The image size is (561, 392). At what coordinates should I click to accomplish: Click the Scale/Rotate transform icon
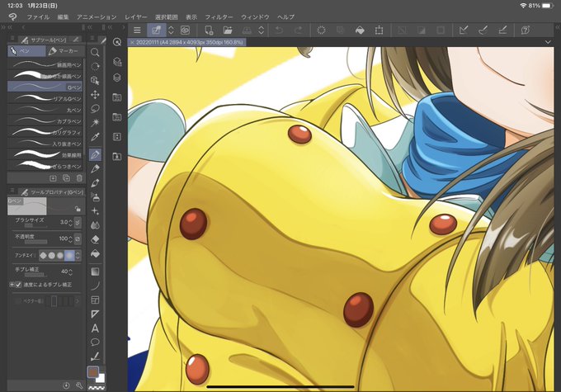379,30
